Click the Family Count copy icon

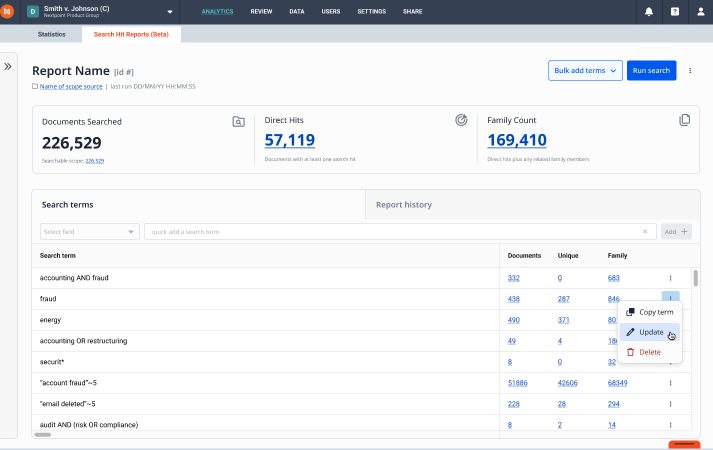(x=684, y=120)
